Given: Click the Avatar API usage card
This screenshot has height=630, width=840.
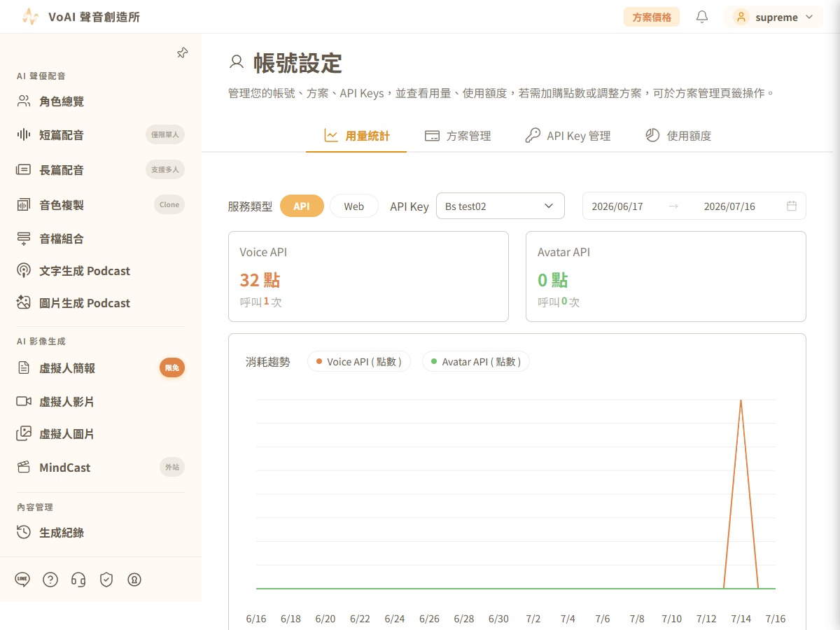Looking at the screenshot, I should [x=666, y=276].
